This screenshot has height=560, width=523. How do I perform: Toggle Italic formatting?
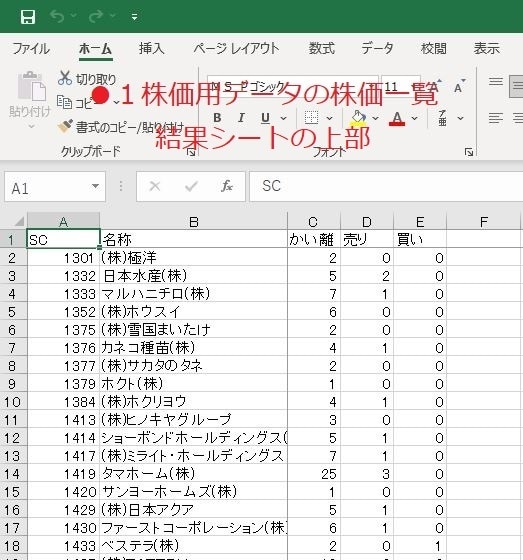(241, 118)
